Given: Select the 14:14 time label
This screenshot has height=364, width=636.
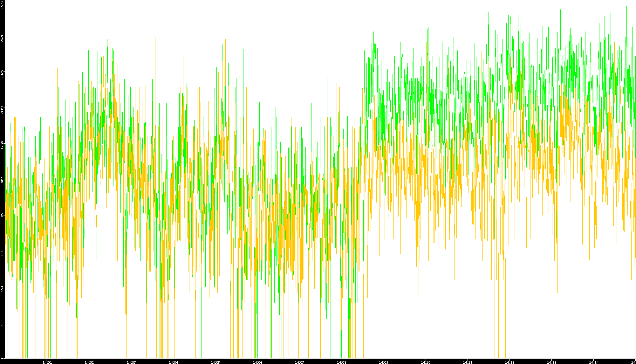Looking at the screenshot, I should point(594,362).
